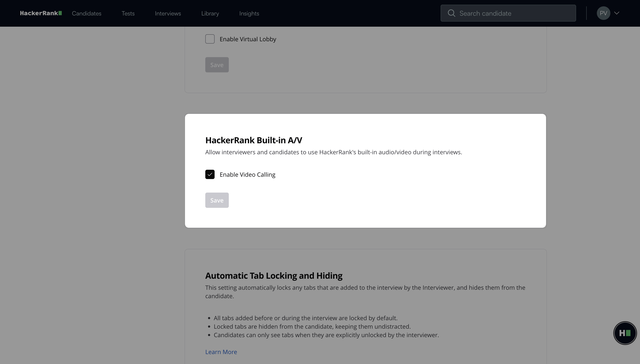Click the HackerRank Built-in A/V heading
Image resolution: width=640 pixels, height=364 pixels.
point(254,140)
